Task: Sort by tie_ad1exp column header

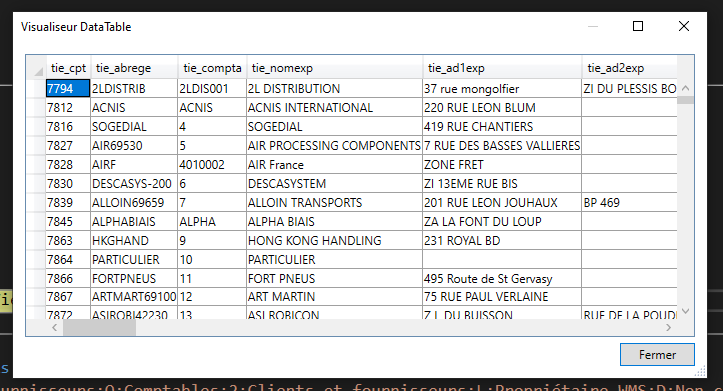Action: [x=502, y=68]
